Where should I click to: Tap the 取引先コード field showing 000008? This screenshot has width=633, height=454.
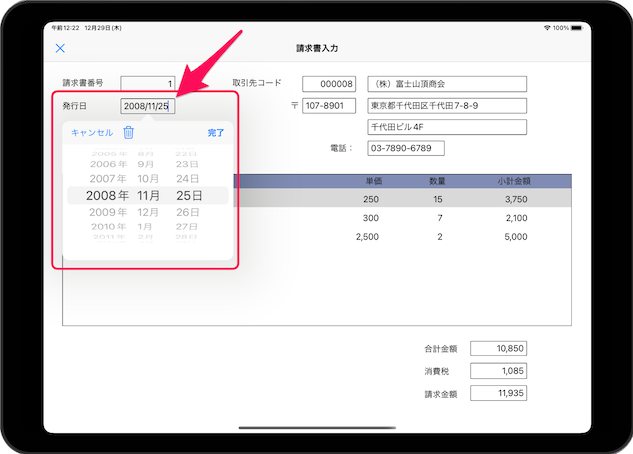coord(329,84)
